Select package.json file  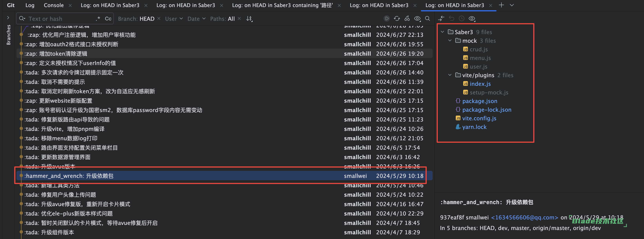point(479,101)
